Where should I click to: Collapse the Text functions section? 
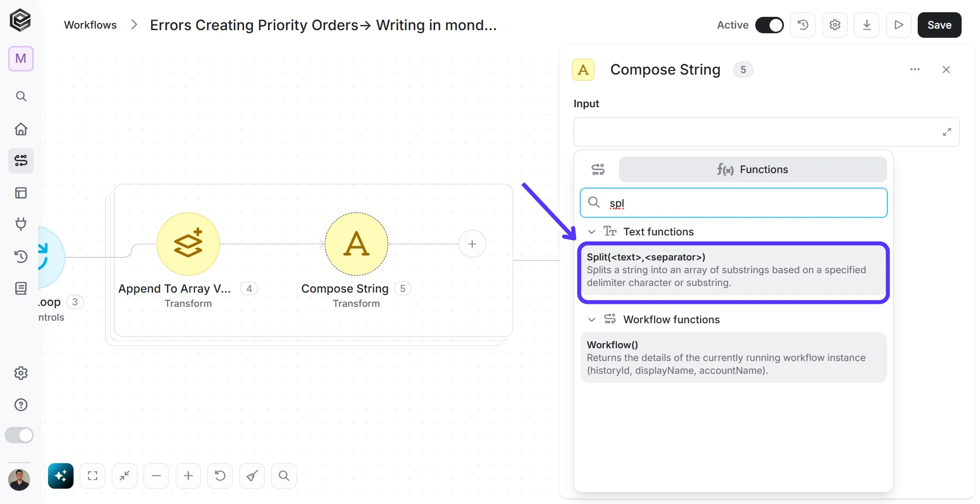point(591,232)
